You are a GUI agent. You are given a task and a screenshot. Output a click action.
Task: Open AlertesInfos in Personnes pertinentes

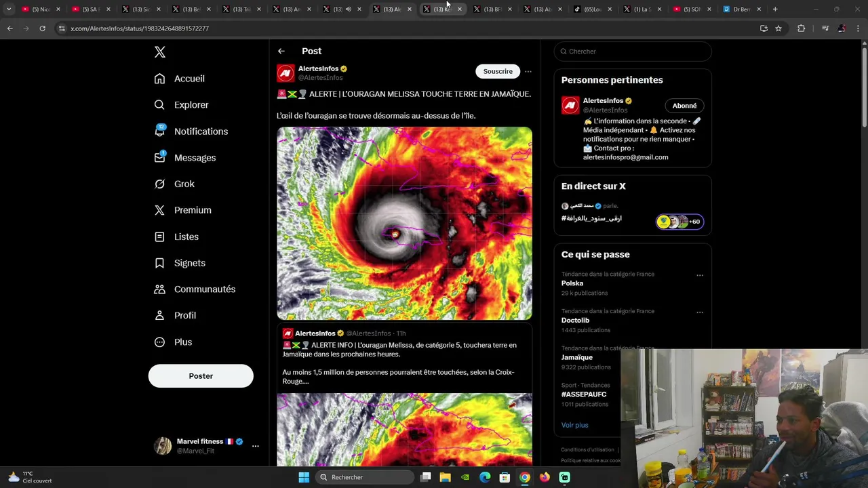[x=603, y=101]
